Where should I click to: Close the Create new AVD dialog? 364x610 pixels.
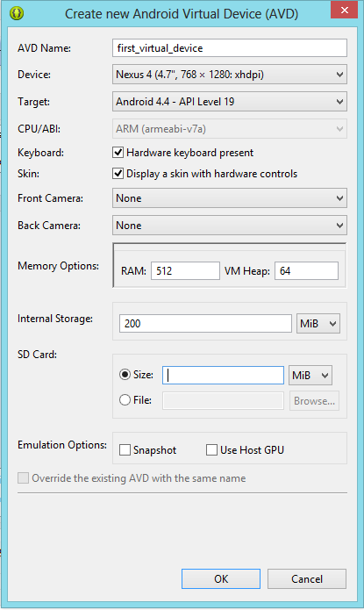click(344, 10)
